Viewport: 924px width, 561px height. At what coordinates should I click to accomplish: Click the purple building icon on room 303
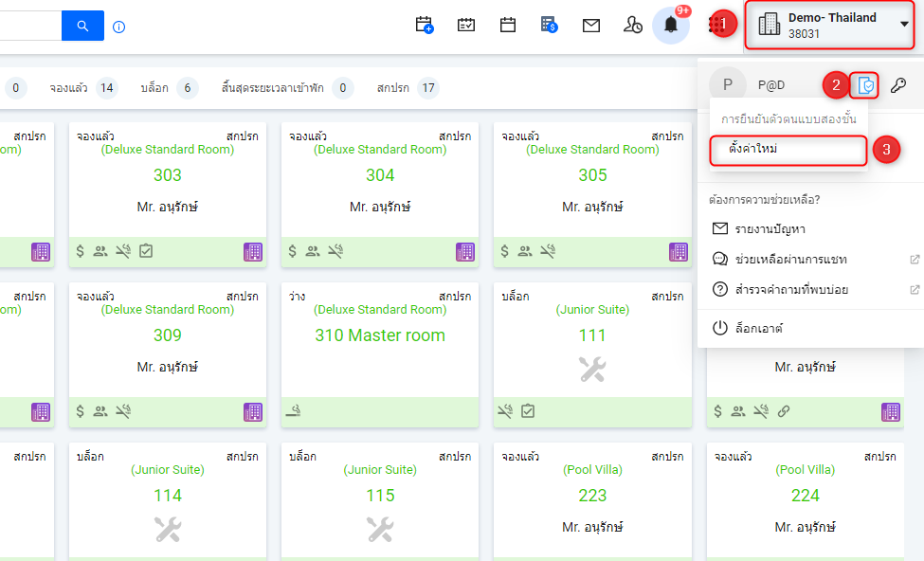pos(253,252)
